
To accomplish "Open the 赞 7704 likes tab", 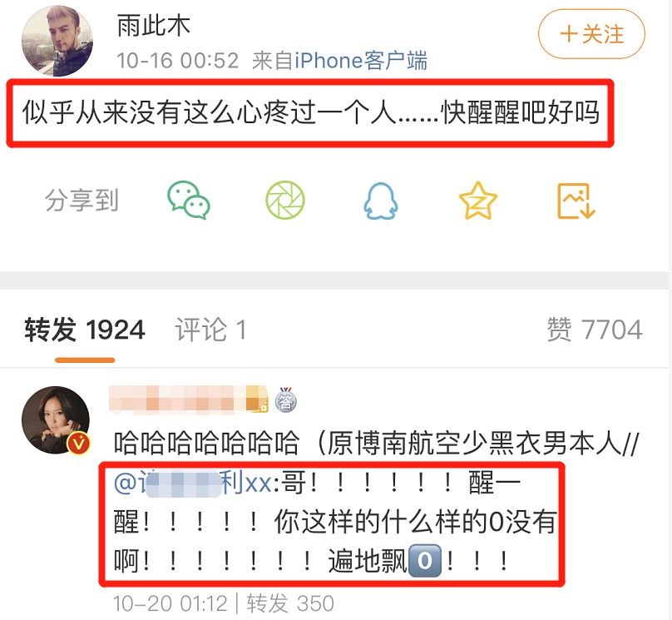I will coord(595,330).
